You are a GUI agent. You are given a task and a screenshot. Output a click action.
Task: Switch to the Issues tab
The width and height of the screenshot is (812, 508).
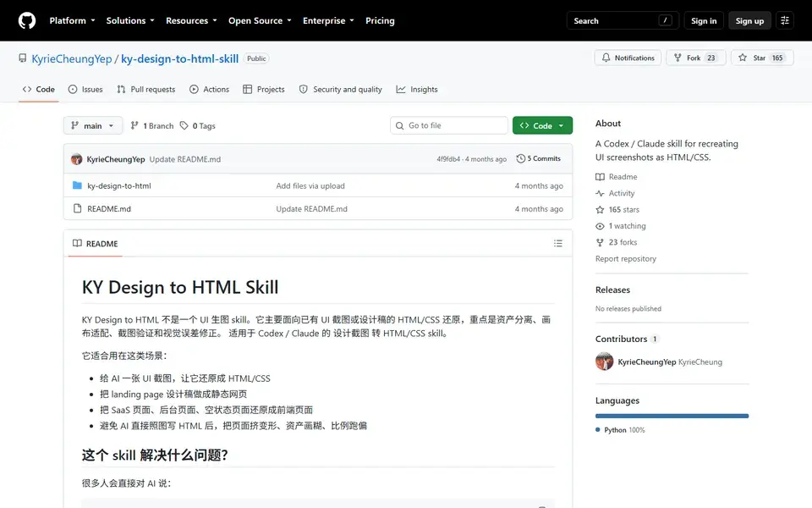[x=85, y=89]
